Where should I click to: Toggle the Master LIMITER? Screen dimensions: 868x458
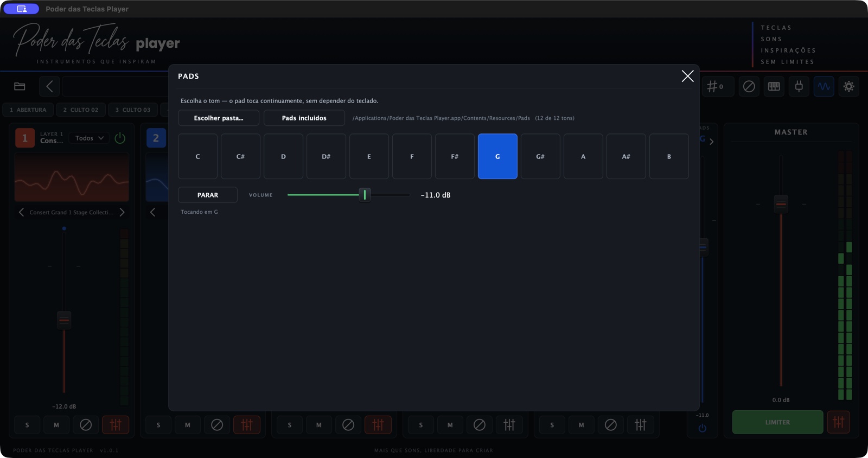777,422
